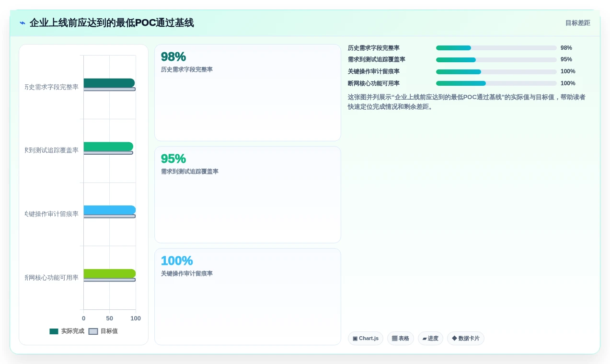Image resolution: width=610 pixels, height=364 pixels.
Task: Click the 关键操作审计留痕率 progress bar
Action: point(496,72)
